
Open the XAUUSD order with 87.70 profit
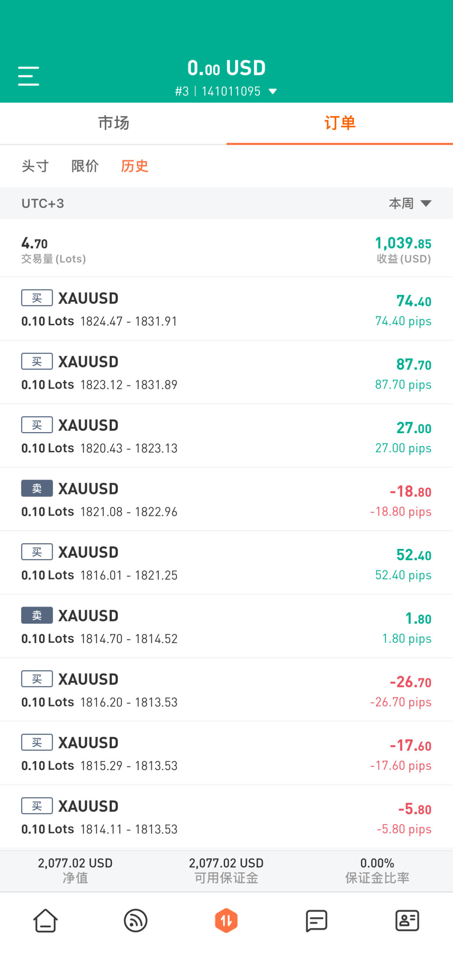point(226,372)
